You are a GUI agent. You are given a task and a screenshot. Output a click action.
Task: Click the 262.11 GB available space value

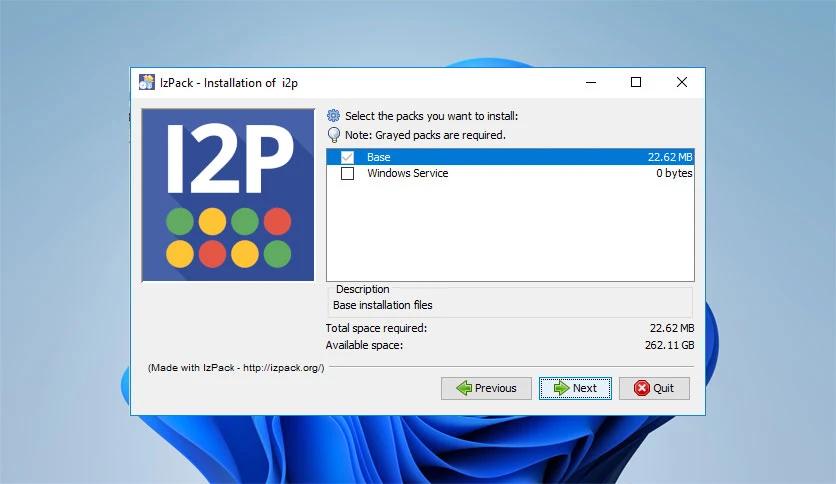[x=669, y=345]
